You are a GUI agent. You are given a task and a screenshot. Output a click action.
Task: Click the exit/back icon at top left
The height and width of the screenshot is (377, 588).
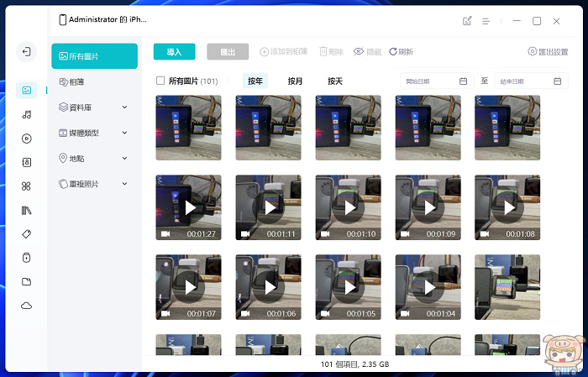[27, 51]
